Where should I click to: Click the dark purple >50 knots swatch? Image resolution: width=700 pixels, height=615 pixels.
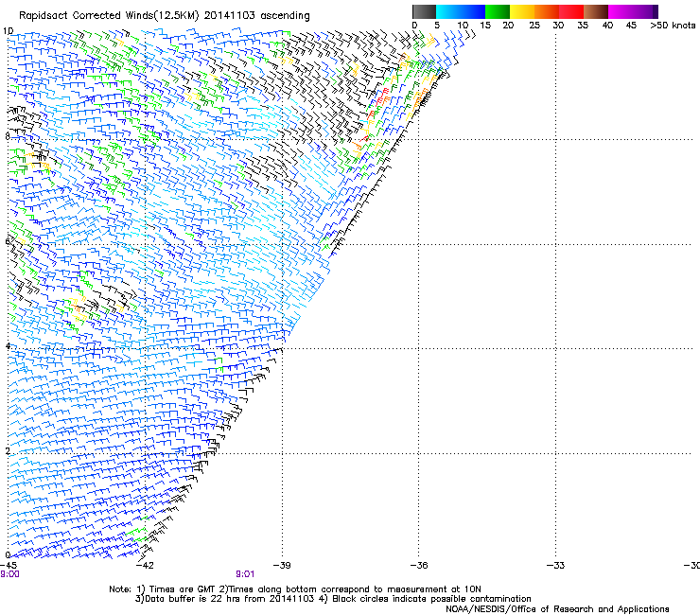coord(656,11)
